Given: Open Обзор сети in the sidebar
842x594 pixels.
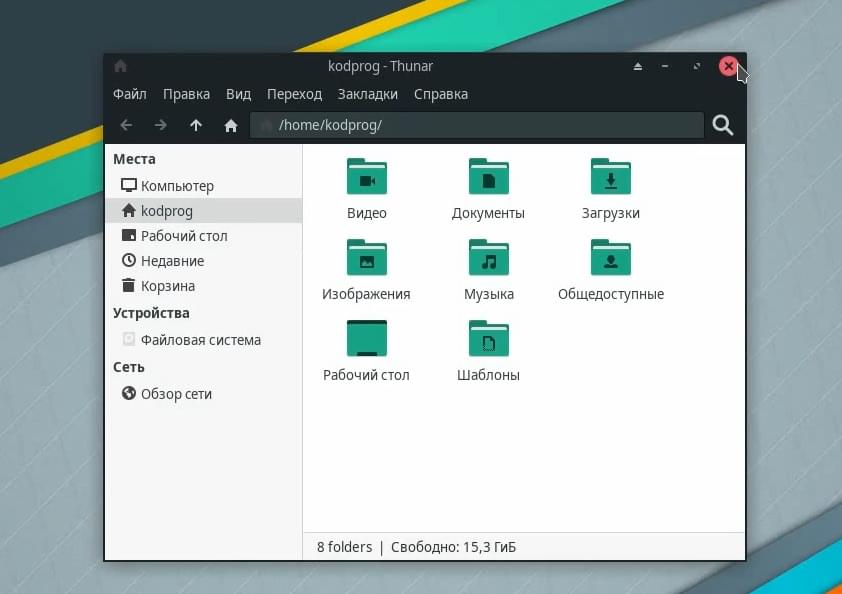Looking at the screenshot, I should (x=204, y=394).
